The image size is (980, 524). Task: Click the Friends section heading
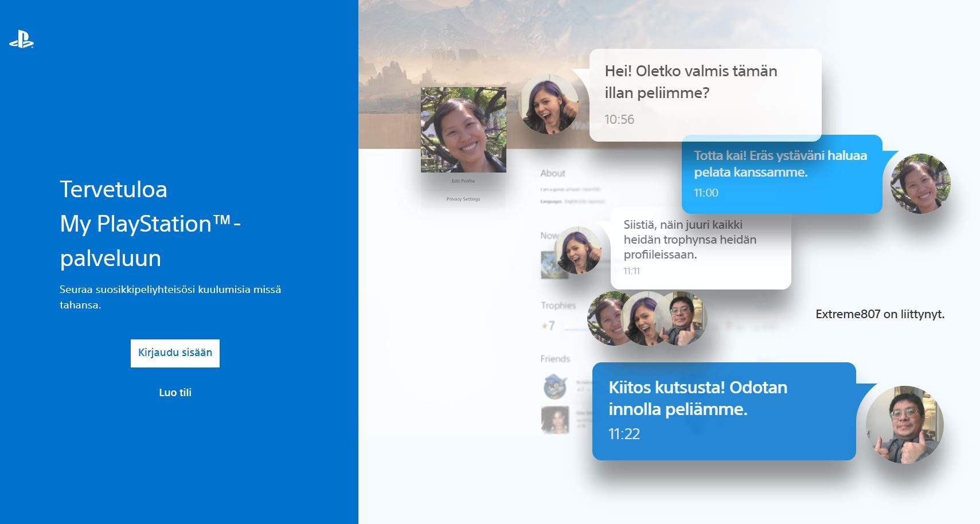pos(555,359)
